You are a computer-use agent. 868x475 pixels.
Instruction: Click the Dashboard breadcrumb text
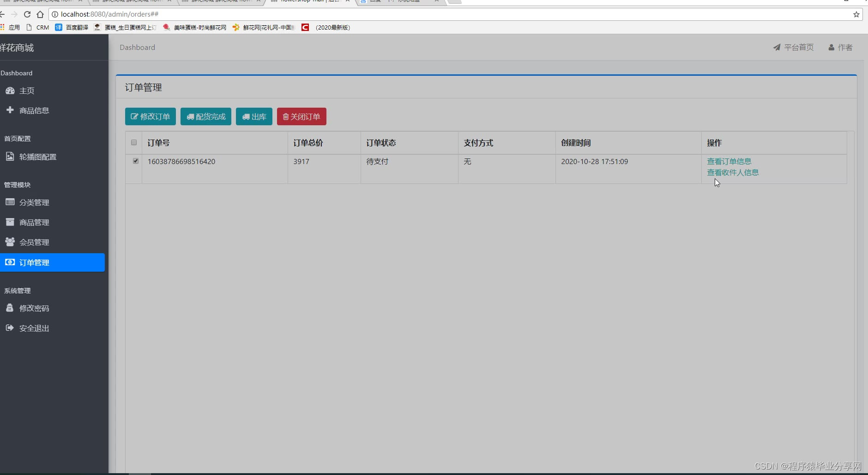pyautogui.click(x=137, y=47)
